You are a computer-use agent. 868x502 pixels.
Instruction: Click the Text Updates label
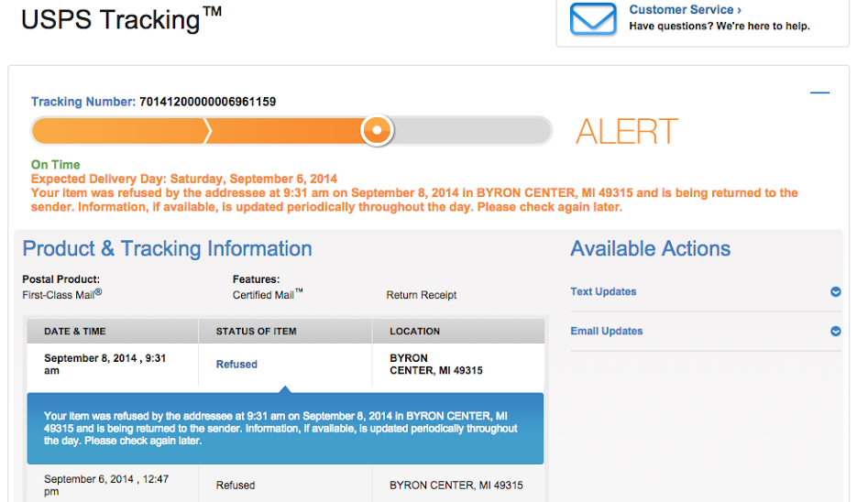point(603,292)
